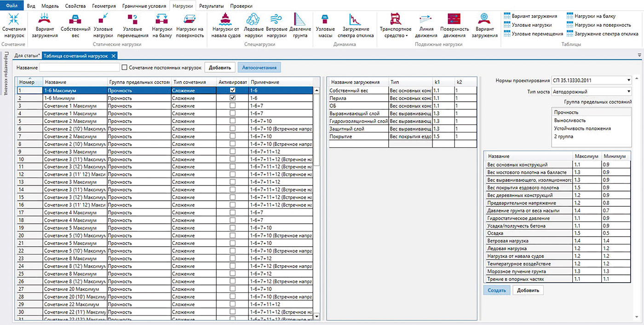Open Узловые нагрузки tool in the ribbon
The image size is (644, 325).
(x=103, y=19)
